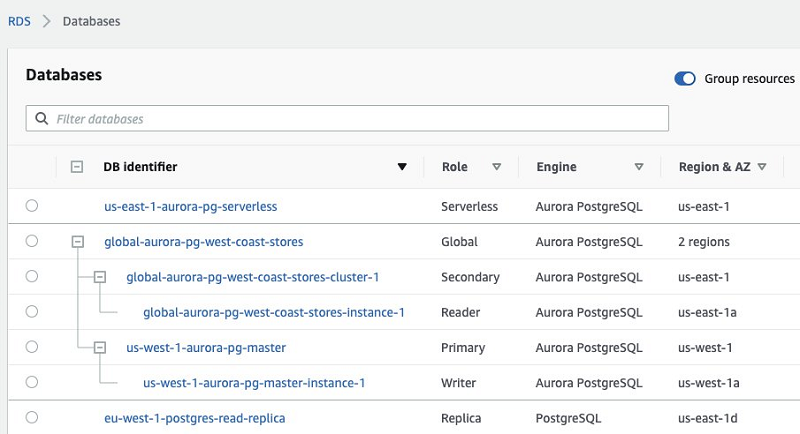Open us-east-1-aurora-pg-serverless database link
This screenshot has height=434, width=800.
coord(190,206)
